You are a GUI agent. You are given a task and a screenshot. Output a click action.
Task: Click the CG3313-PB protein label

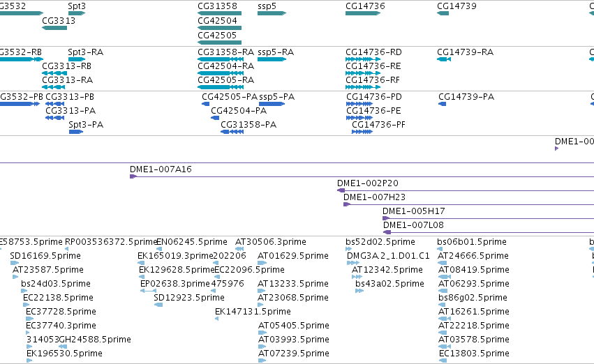point(70,97)
